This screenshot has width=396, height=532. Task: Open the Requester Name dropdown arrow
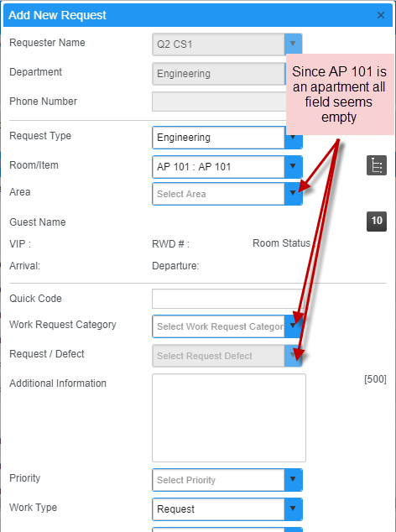(293, 44)
